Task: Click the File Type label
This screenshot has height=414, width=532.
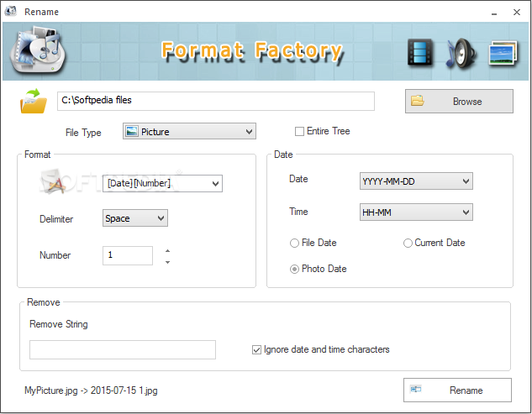Action: [x=83, y=132]
